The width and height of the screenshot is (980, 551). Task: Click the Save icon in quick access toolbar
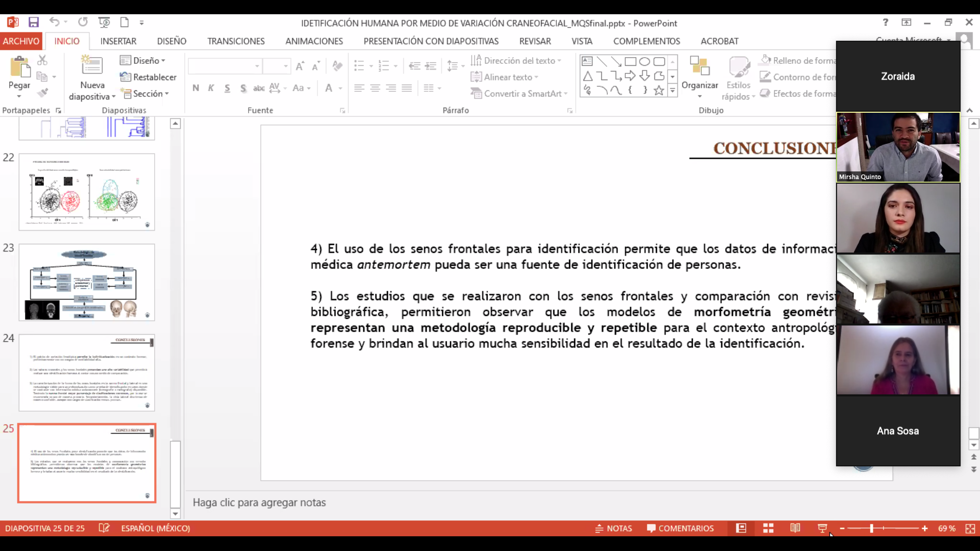tap(34, 22)
